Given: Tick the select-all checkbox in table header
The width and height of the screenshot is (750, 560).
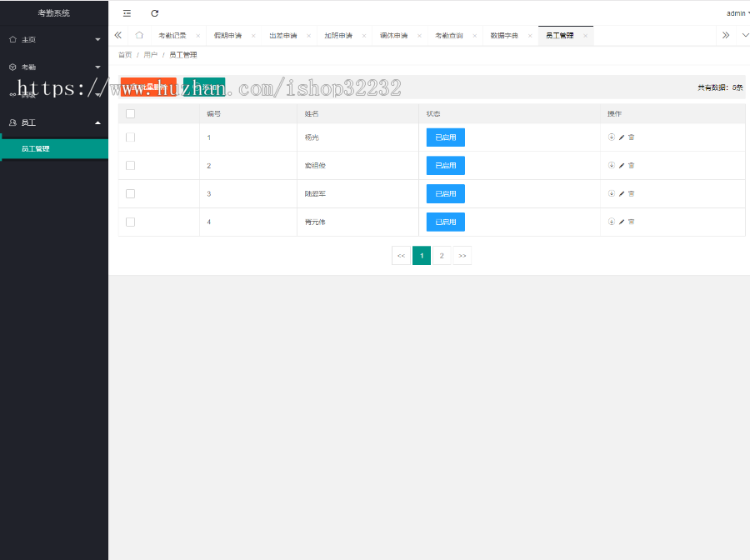Looking at the screenshot, I should click(130, 114).
